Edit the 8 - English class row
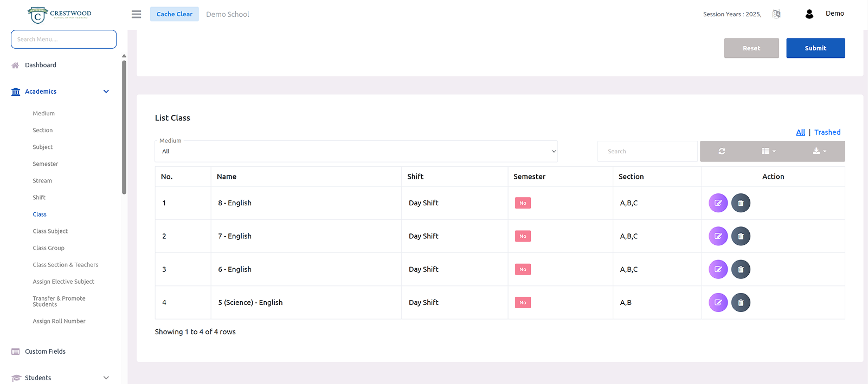The height and width of the screenshot is (384, 868). tap(718, 203)
